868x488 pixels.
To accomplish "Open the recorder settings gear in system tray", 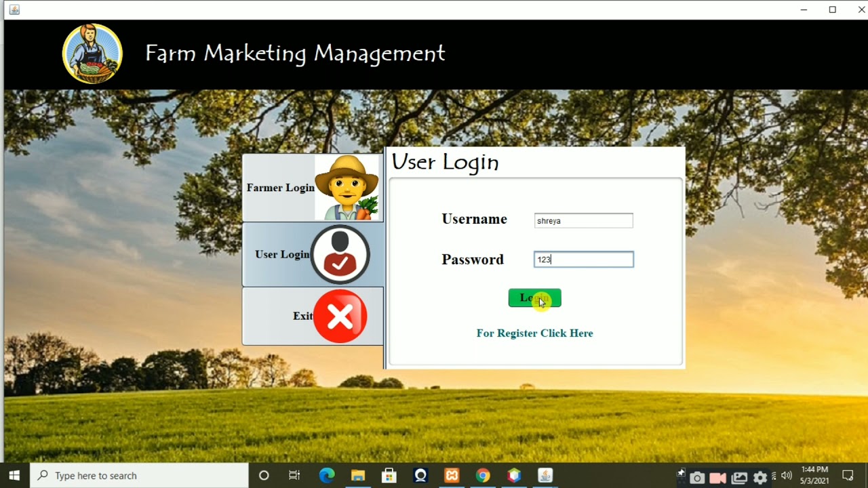I will [x=761, y=478].
